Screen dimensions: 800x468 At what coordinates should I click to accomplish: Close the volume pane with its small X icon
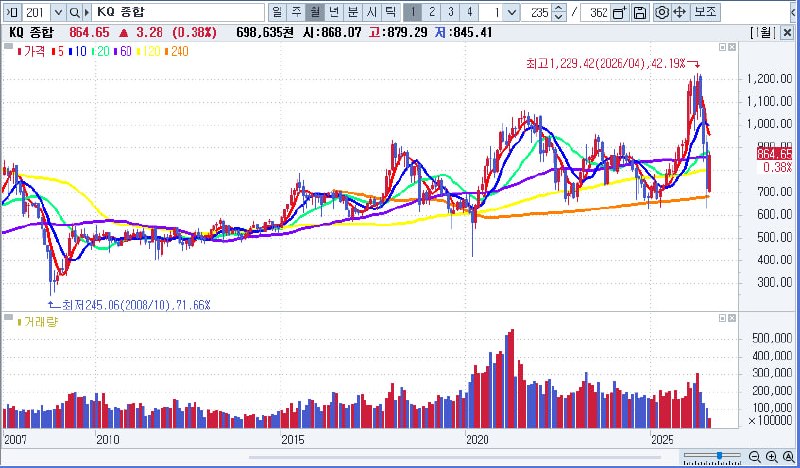pos(732,318)
